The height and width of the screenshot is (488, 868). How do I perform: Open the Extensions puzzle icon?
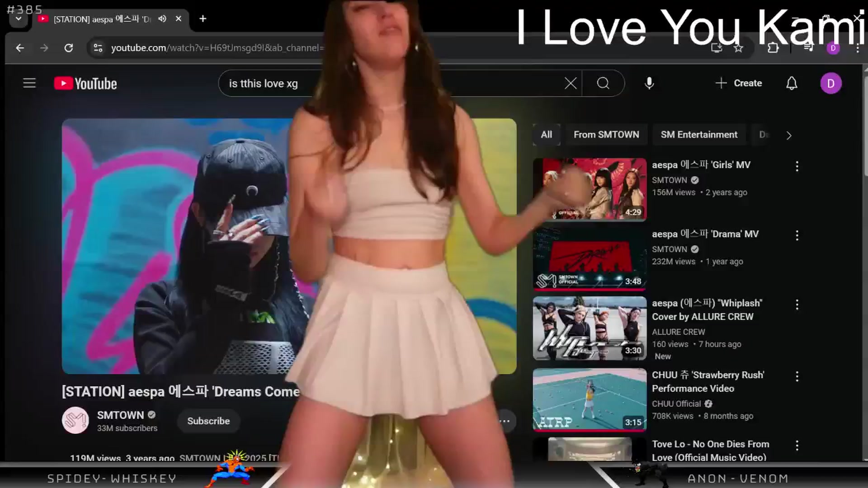click(773, 48)
